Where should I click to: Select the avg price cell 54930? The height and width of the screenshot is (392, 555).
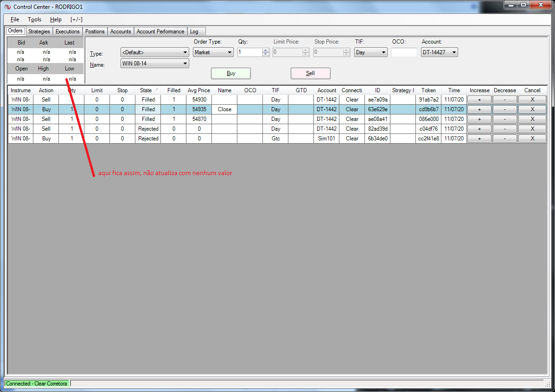[x=199, y=100]
